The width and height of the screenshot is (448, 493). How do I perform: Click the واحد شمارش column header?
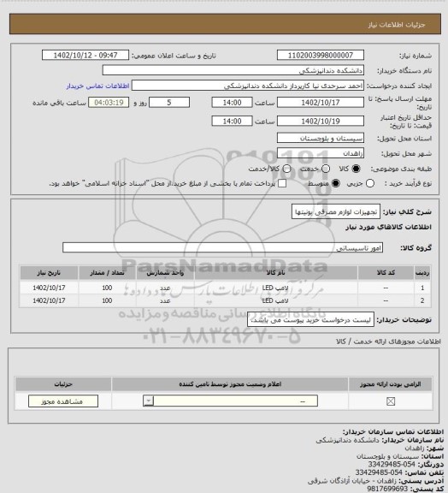pos(165,273)
